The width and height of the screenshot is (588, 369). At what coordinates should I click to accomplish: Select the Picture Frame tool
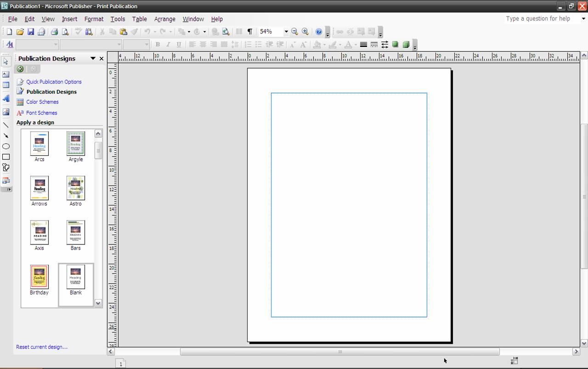(x=6, y=112)
